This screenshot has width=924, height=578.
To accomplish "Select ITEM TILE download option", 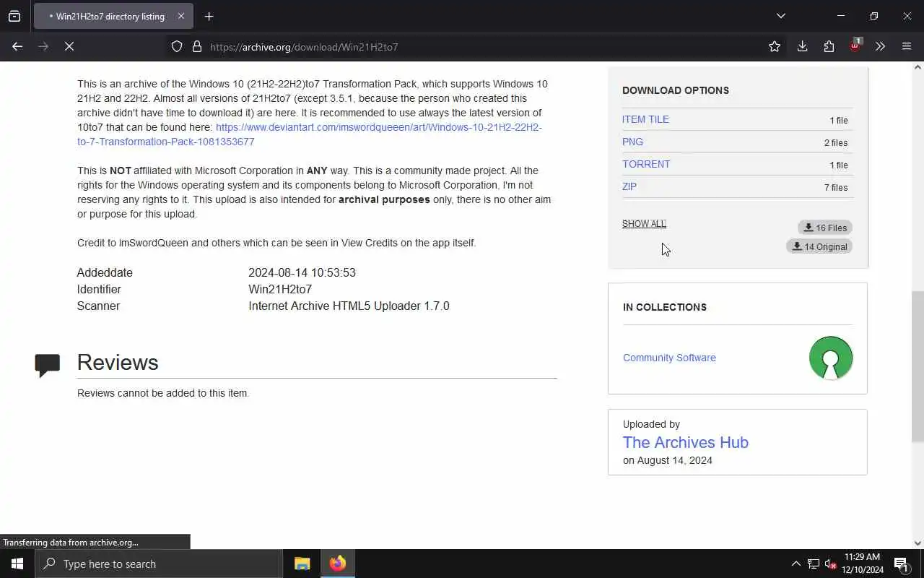I will pos(645,119).
